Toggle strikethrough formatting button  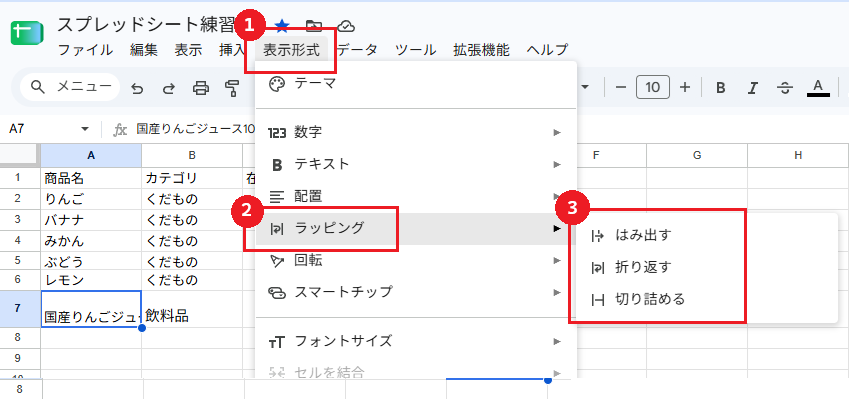(785, 88)
